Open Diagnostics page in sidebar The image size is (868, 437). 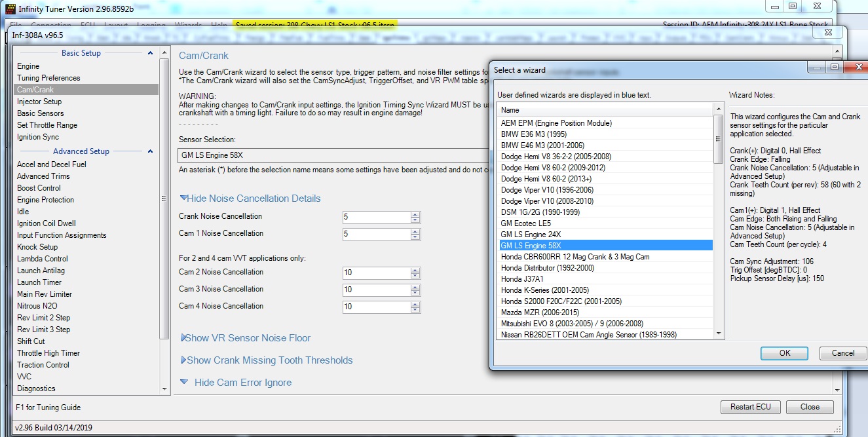coord(36,389)
